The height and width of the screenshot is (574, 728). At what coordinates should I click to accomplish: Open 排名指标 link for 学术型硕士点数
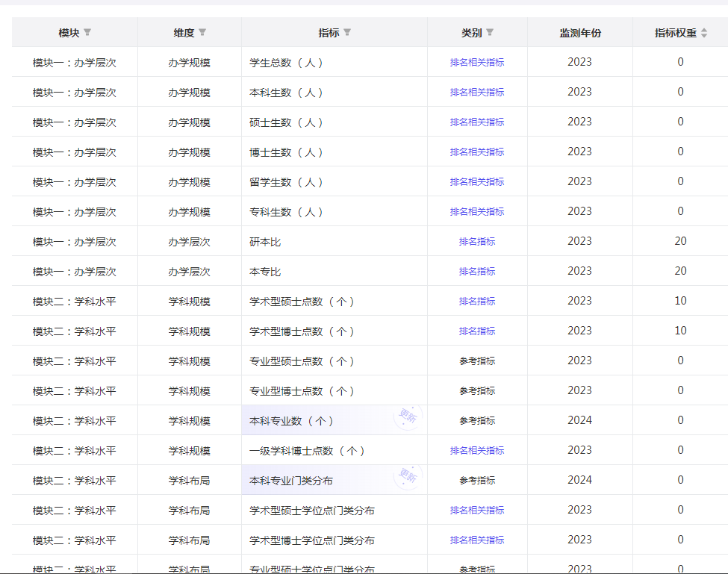[477, 302]
